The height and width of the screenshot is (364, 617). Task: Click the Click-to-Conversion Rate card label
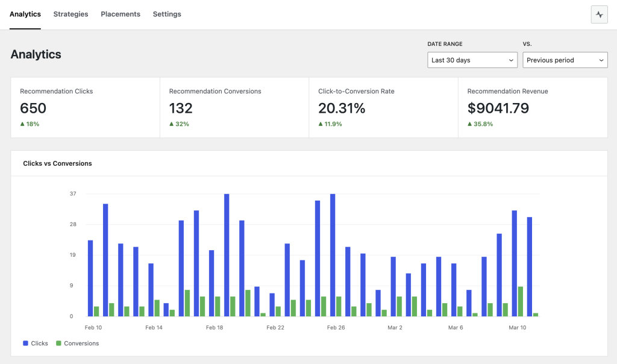[356, 91]
